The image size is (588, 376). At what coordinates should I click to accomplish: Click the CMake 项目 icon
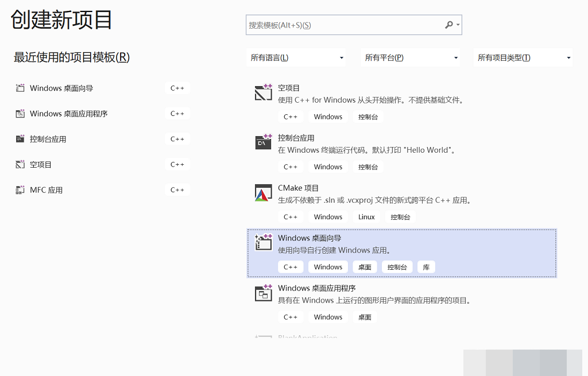point(263,193)
